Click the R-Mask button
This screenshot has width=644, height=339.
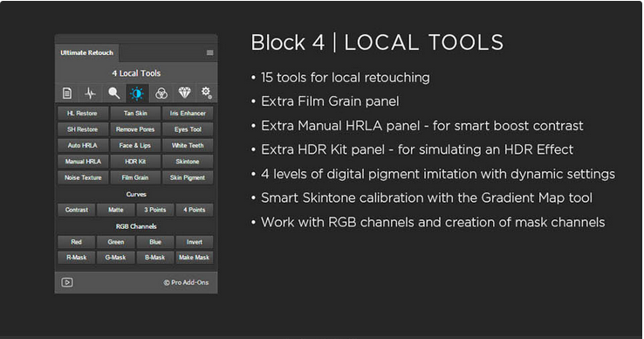tap(77, 258)
